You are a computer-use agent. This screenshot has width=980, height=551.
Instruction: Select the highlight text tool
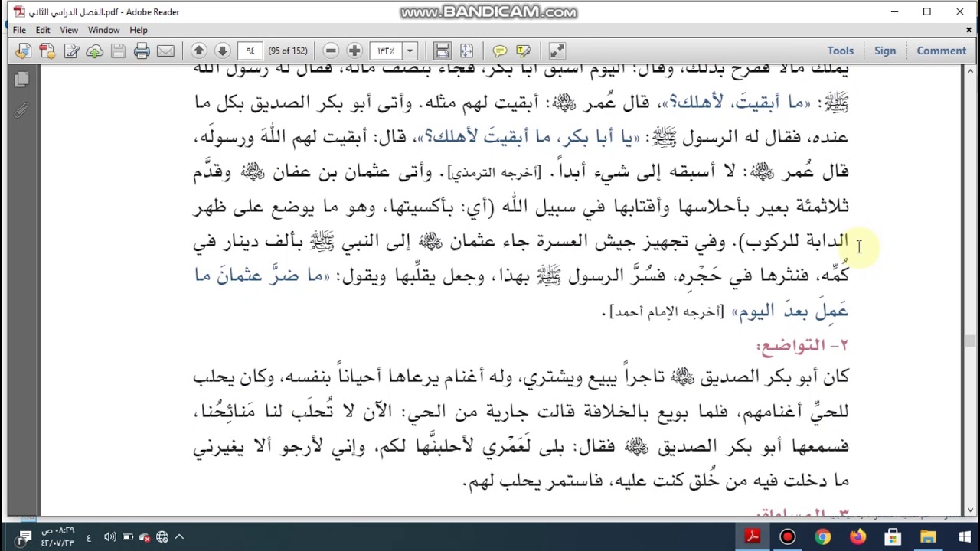click(524, 51)
